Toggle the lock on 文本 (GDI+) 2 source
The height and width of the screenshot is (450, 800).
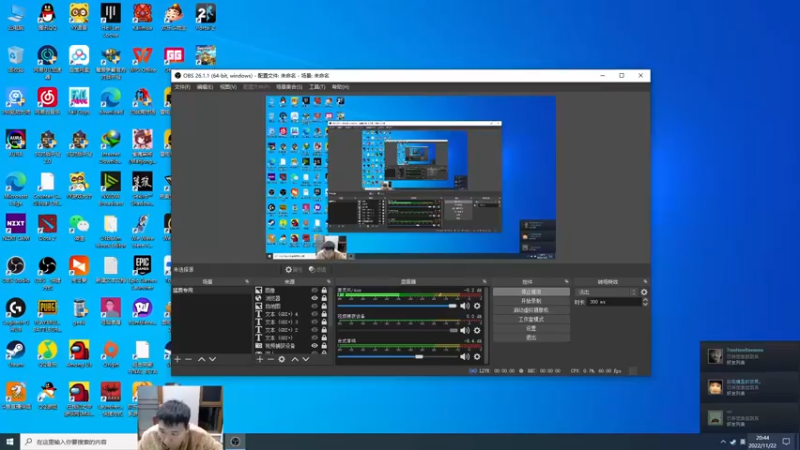coord(324,330)
